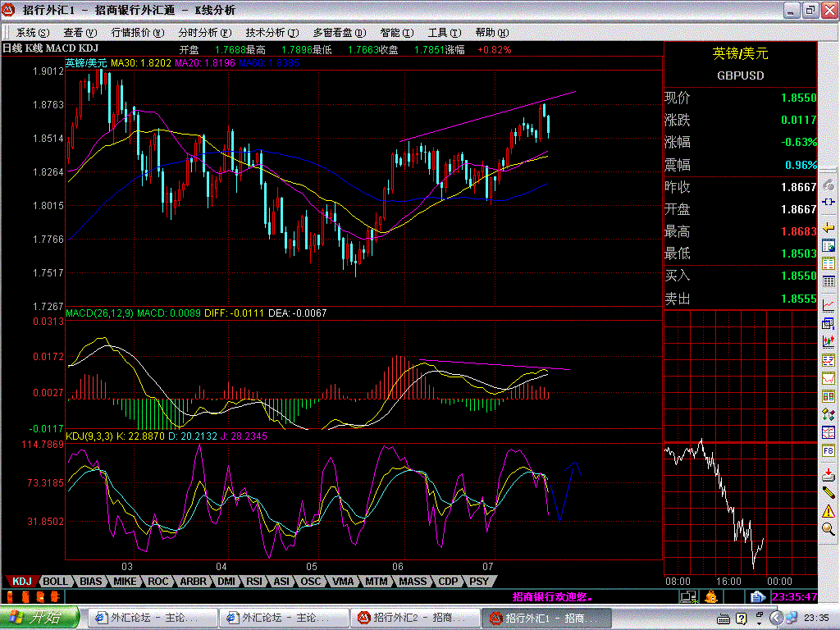
Task: Open the PSY indicator tab
Action: [478, 581]
